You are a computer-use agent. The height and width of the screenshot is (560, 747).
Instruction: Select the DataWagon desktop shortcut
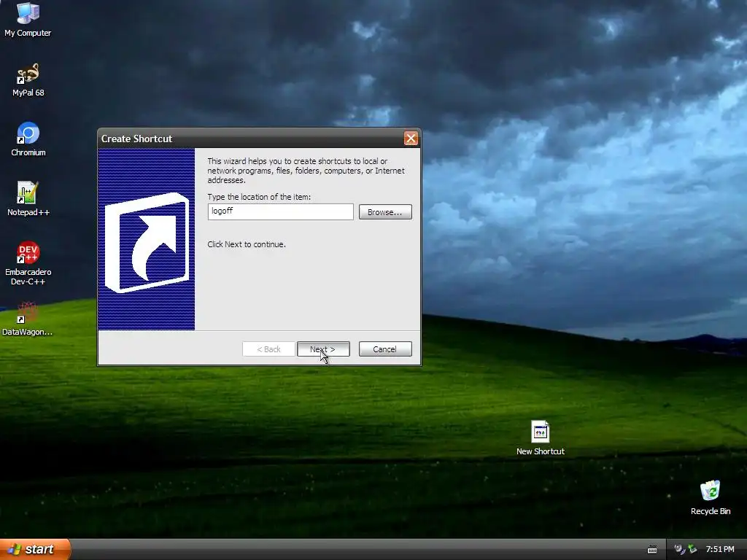coord(27,319)
